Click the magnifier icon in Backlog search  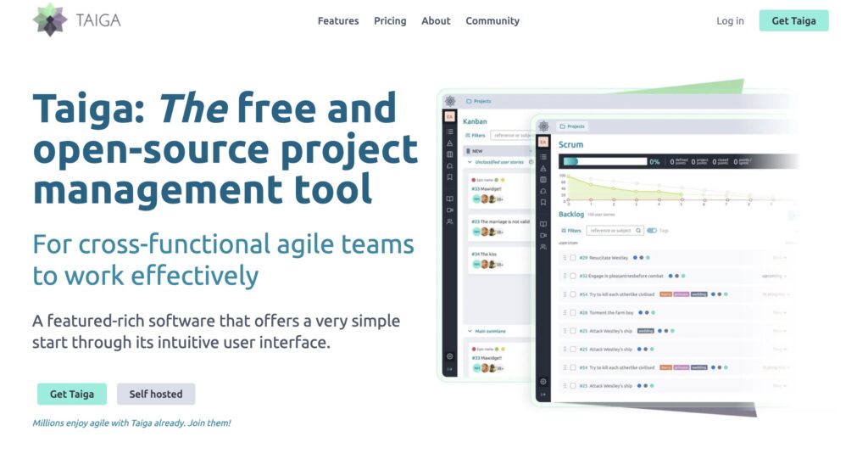tap(638, 231)
